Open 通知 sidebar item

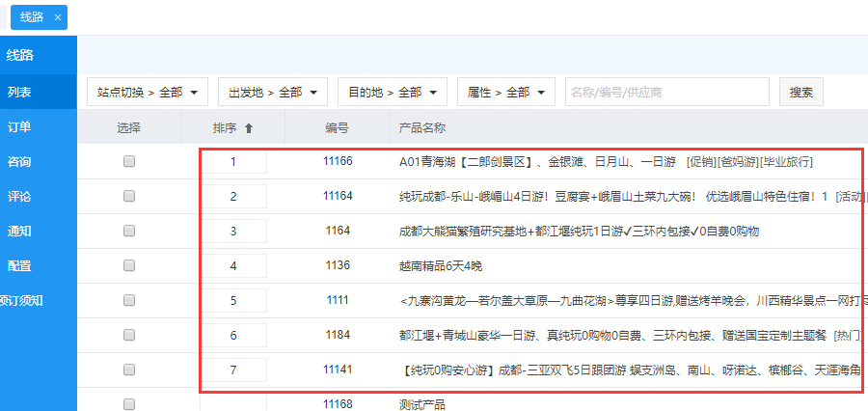pos(19,232)
